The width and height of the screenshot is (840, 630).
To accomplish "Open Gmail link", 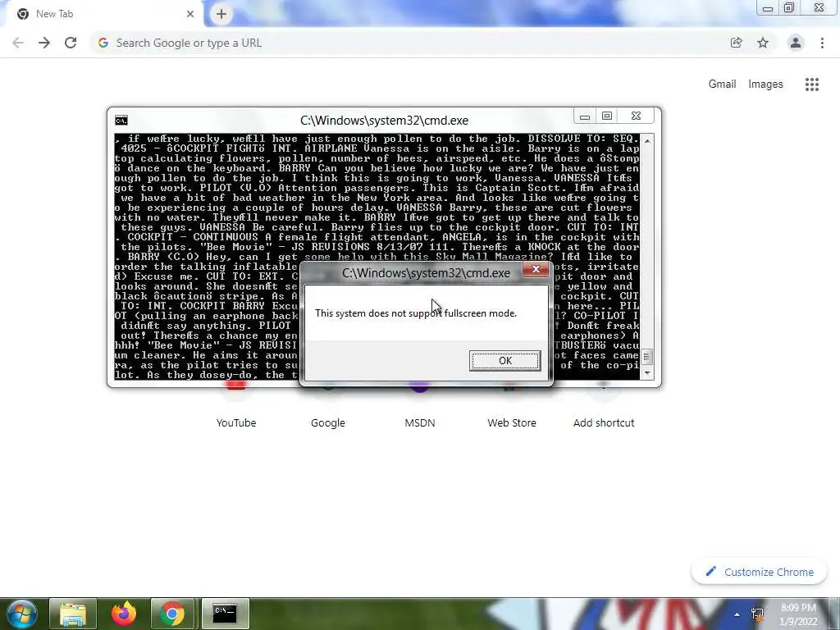I will coord(722,84).
